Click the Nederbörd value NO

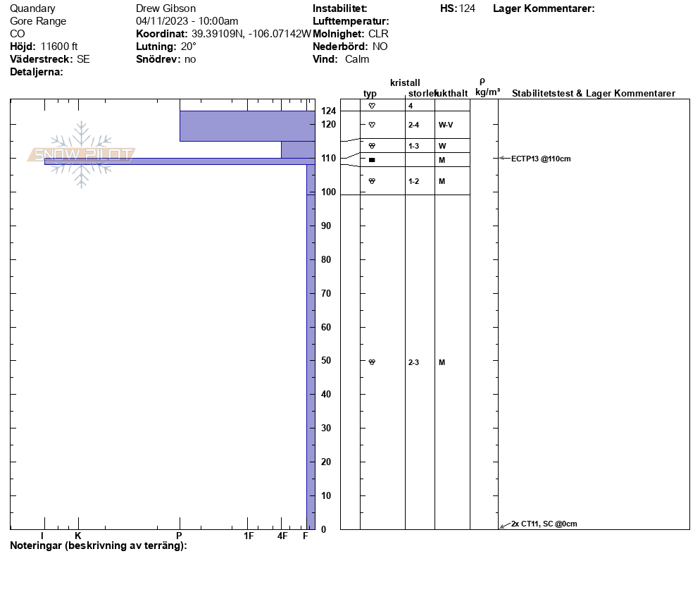[380, 47]
